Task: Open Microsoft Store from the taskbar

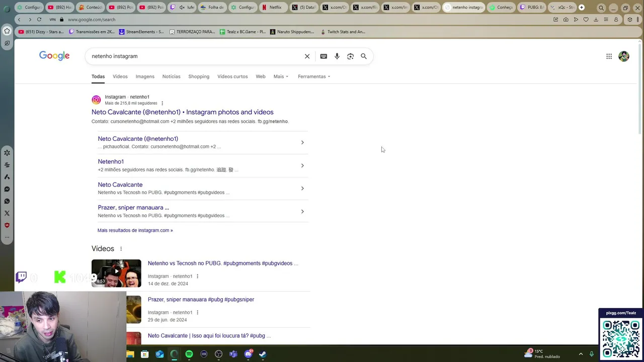Action: (145, 354)
